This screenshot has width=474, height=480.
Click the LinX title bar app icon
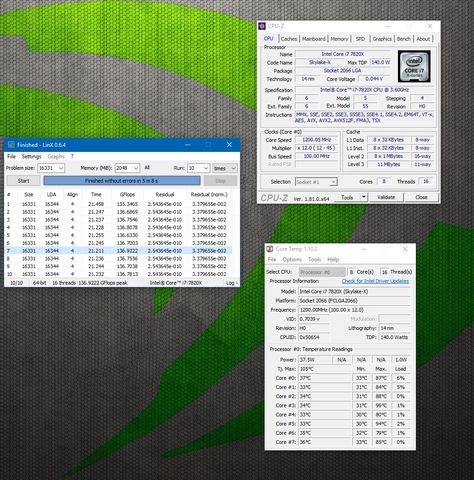(x=11, y=145)
